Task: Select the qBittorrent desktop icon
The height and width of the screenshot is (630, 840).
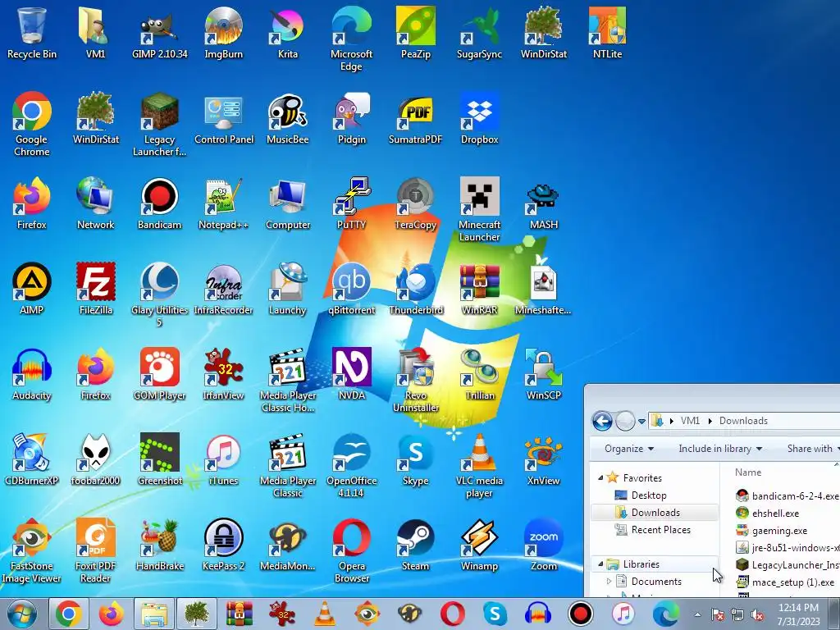Action: click(x=352, y=288)
